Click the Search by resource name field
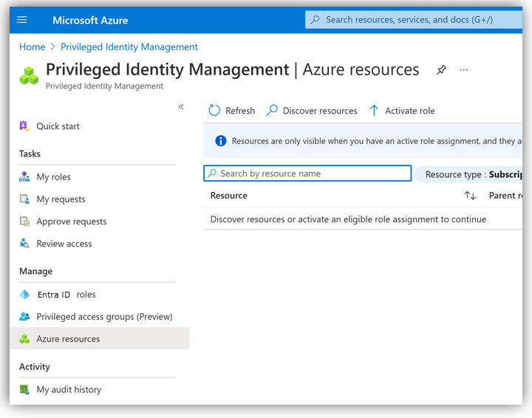 click(x=310, y=174)
